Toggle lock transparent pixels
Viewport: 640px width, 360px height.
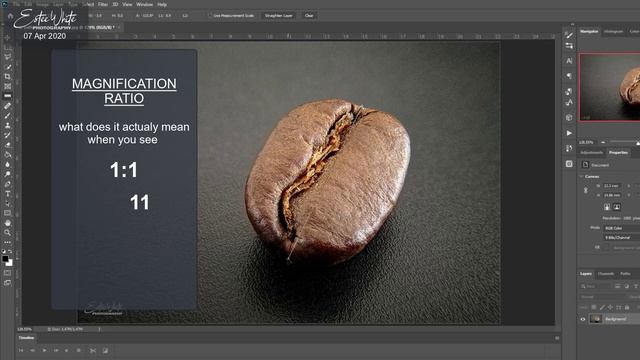594,307
